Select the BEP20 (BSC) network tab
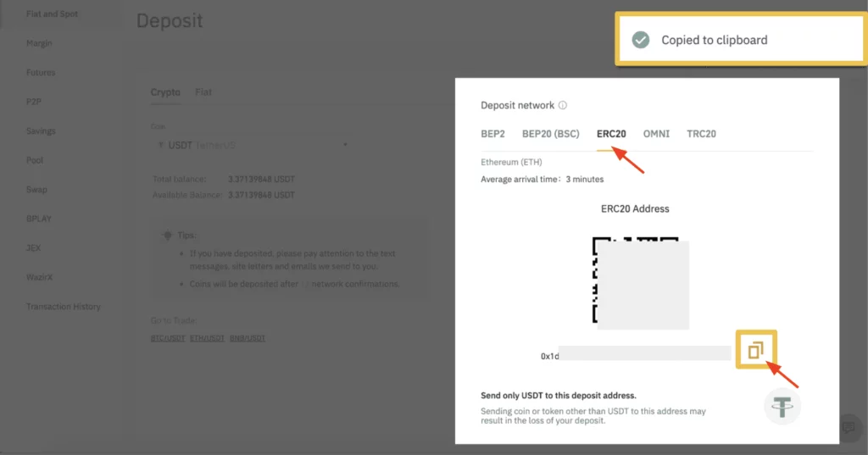The width and height of the screenshot is (868, 455). coord(550,134)
